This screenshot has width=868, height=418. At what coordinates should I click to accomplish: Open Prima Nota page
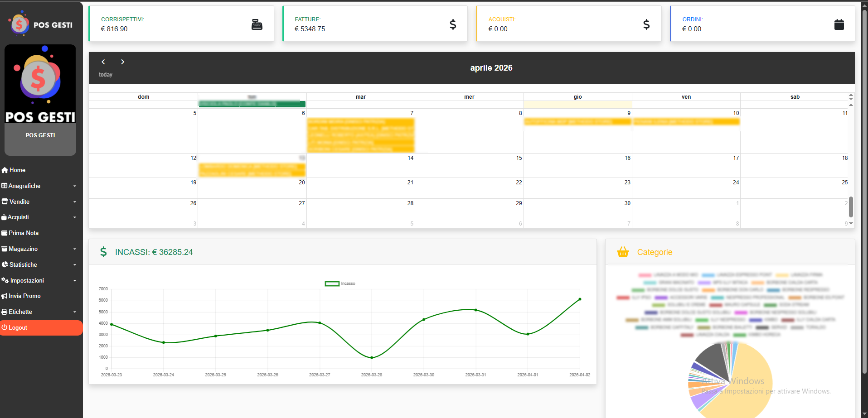(x=41, y=233)
